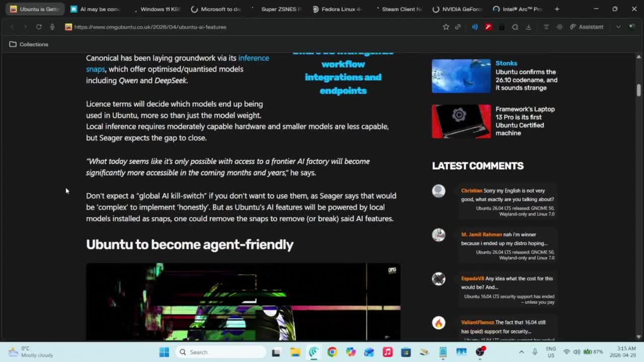The height and width of the screenshot is (362, 644).
Task: Switch to the 'NVIDIA GeForce' tab
Action: [x=457, y=9]
